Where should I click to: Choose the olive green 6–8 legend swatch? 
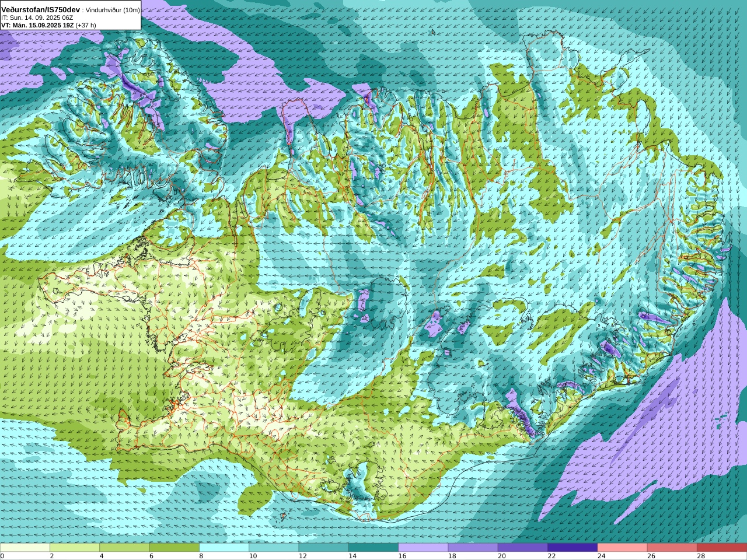[174, 548]
